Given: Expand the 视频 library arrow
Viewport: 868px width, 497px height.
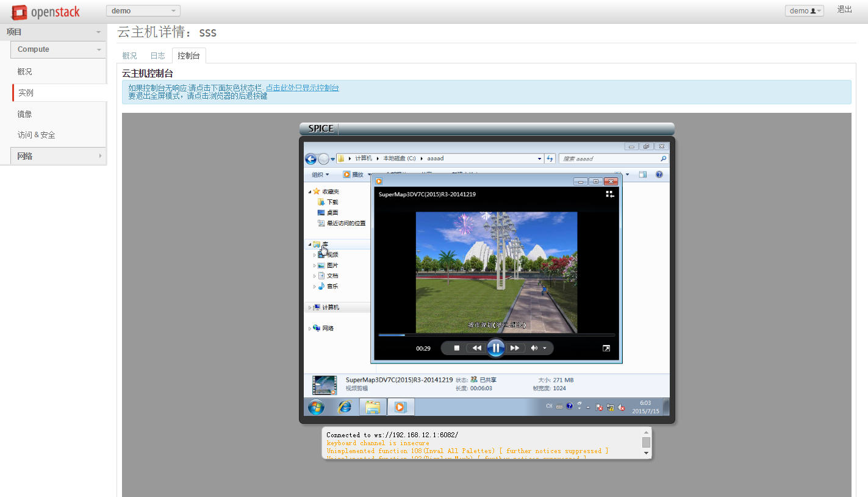Looking at the screenshot, I should pos(315,255).
